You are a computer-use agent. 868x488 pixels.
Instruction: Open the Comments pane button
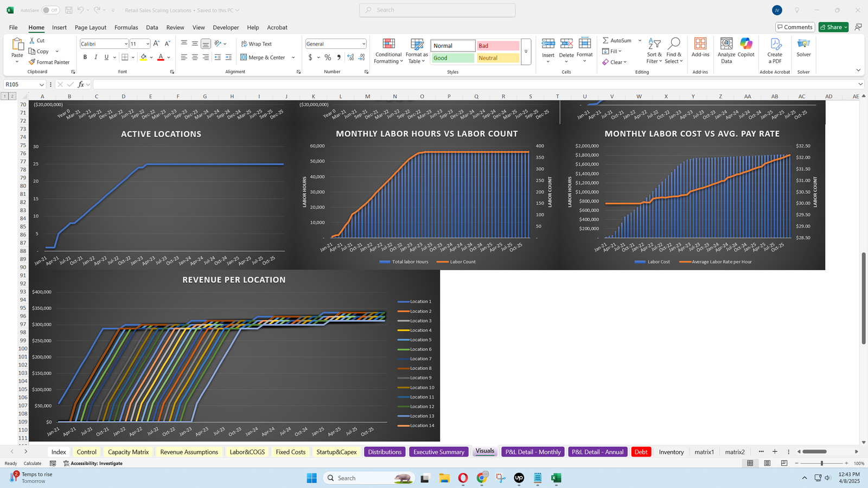click(794, 27)
